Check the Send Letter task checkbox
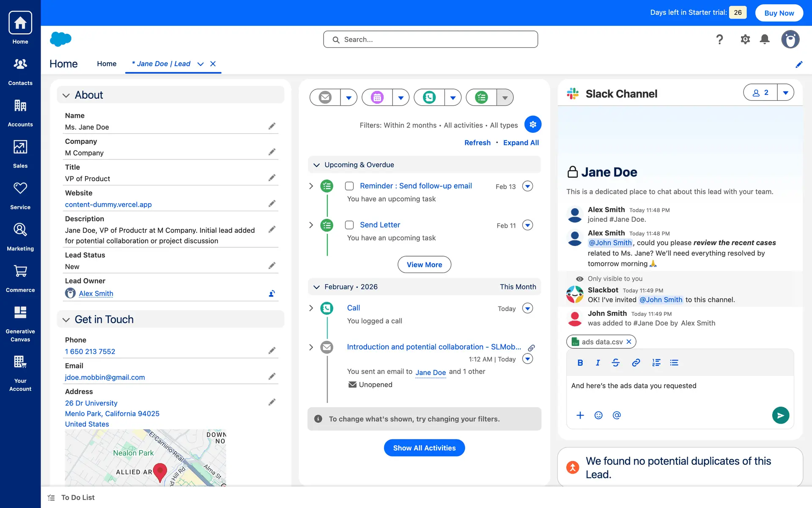This screenshot has width=812, height=508. 349,225
